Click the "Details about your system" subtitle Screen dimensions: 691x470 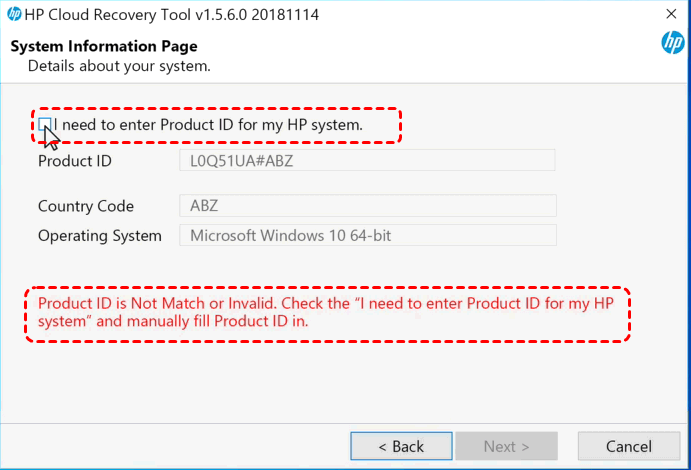119,66
